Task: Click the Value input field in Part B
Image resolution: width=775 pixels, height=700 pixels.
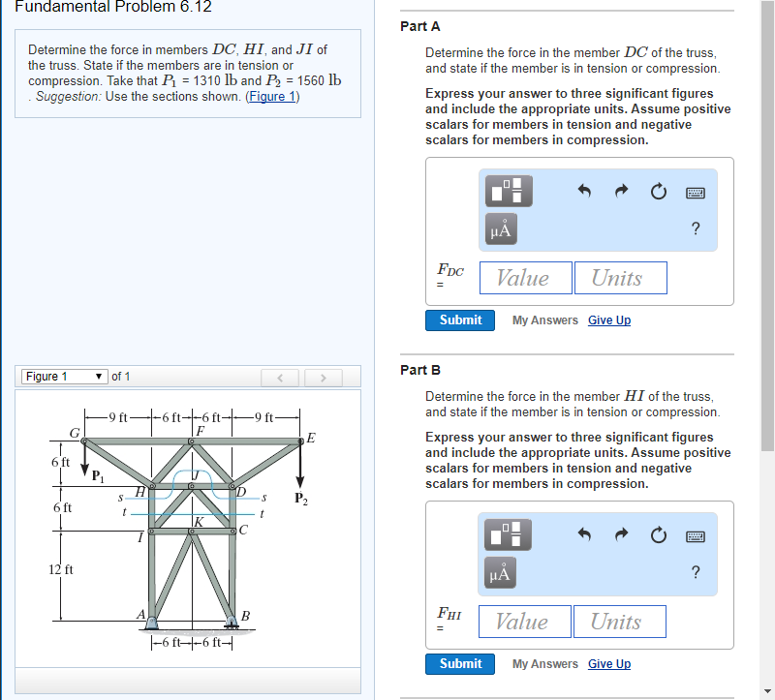Action: tap(524, 621)
